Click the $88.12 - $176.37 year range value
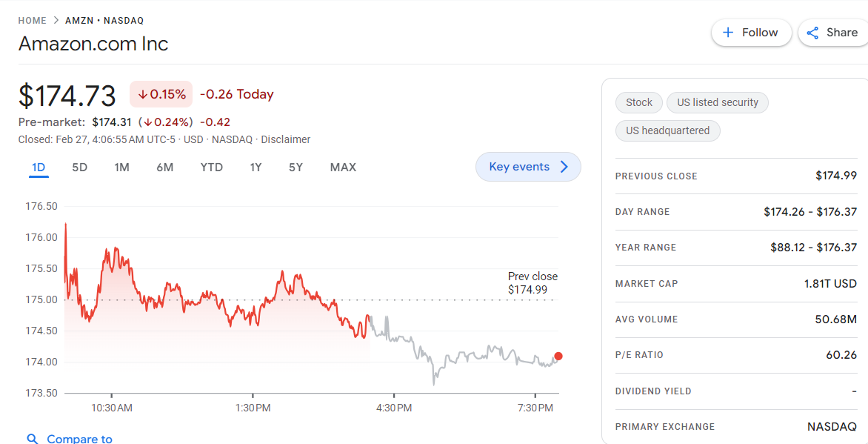The height and width of the screenshot is (444, 868). click(x=814, y=248)
